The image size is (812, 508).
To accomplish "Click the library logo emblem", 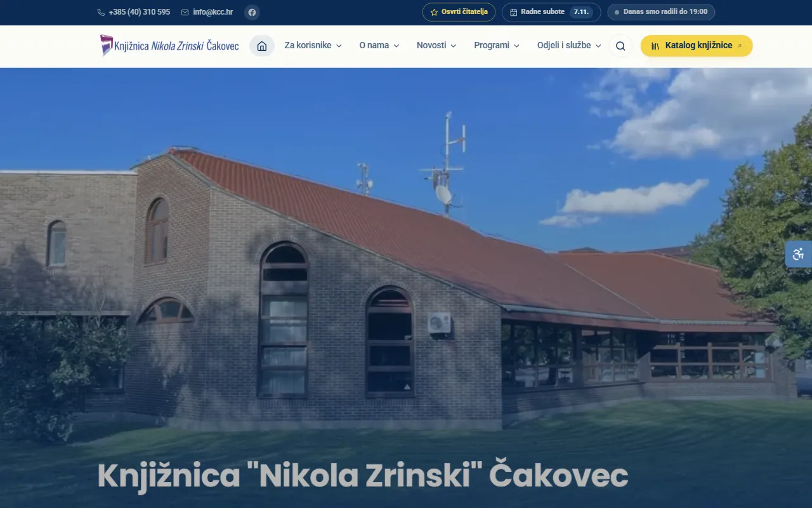I will (106, 45).
